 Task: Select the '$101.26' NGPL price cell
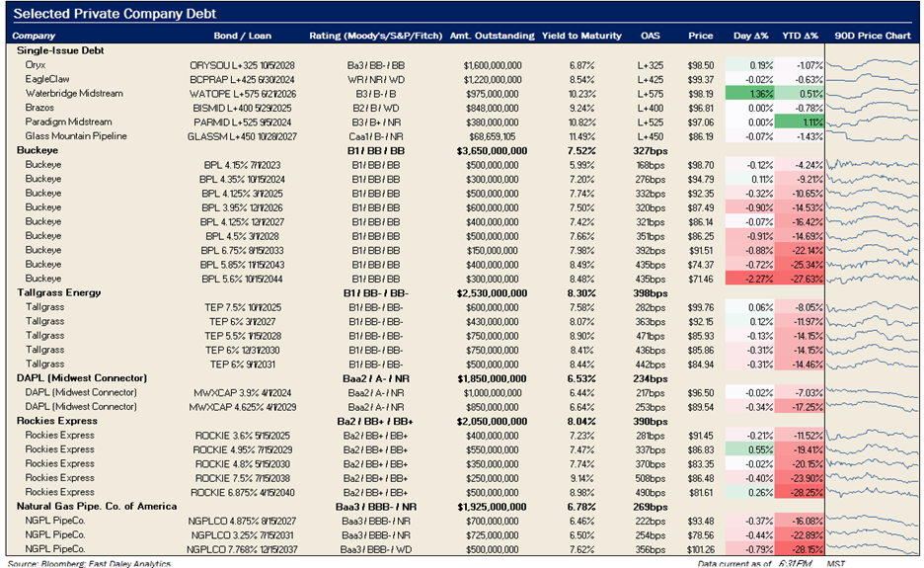[700, 549]
